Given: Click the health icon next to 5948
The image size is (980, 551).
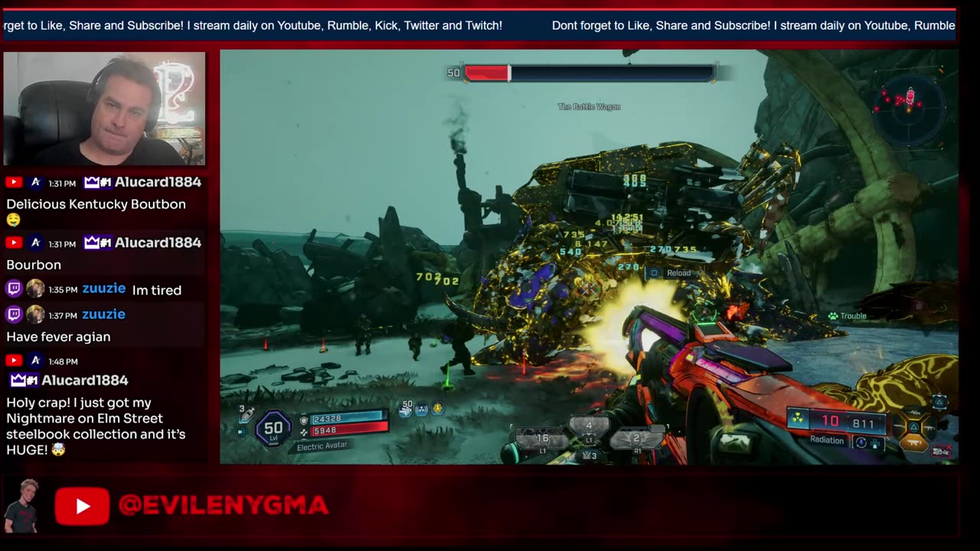Looking at the screenshot, I should point(303,432).
